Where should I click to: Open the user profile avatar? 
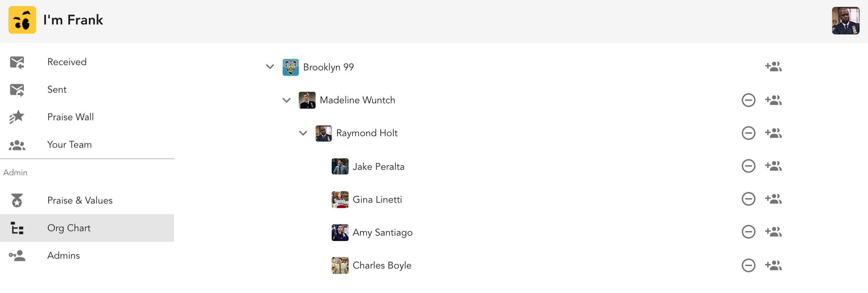click(x=845, y=20)
